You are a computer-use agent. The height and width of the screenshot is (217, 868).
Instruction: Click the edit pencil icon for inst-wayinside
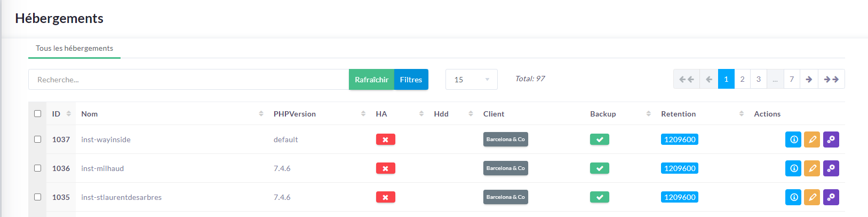[811, 139]
